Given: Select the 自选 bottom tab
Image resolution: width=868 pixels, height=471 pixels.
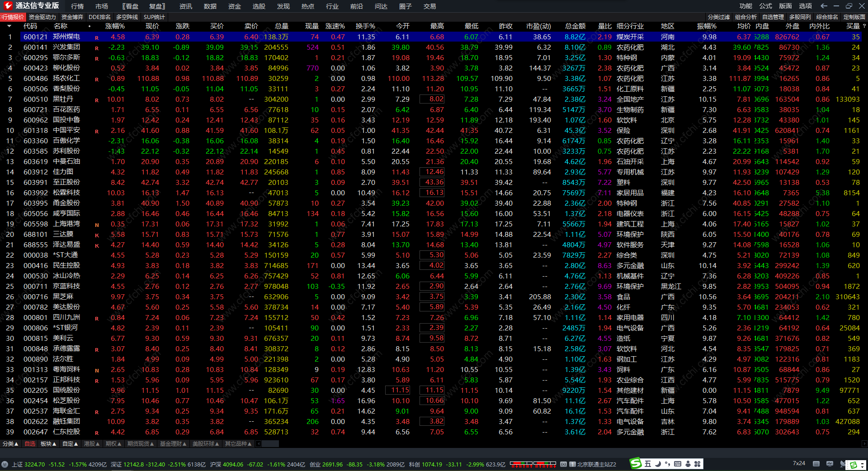Looking at the screenshot, I should tap(30, 444).
